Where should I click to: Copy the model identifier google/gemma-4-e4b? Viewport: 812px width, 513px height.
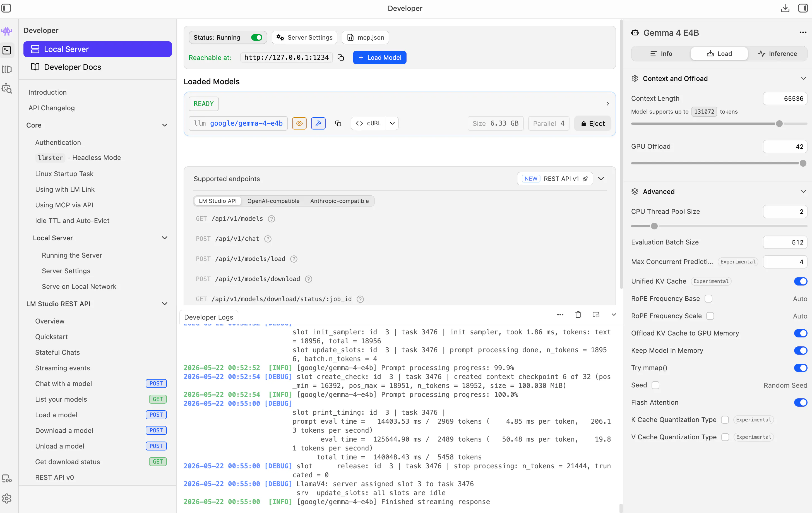(x=338, y=123)
